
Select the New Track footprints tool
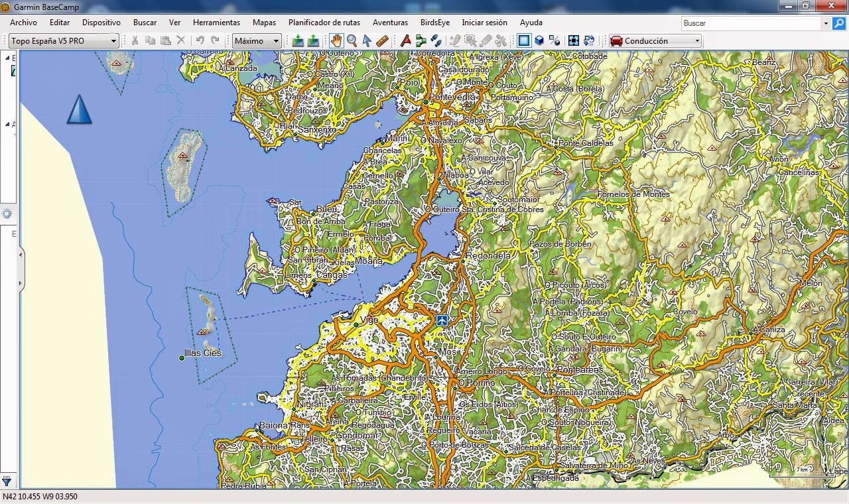click(x=436, y=40)
